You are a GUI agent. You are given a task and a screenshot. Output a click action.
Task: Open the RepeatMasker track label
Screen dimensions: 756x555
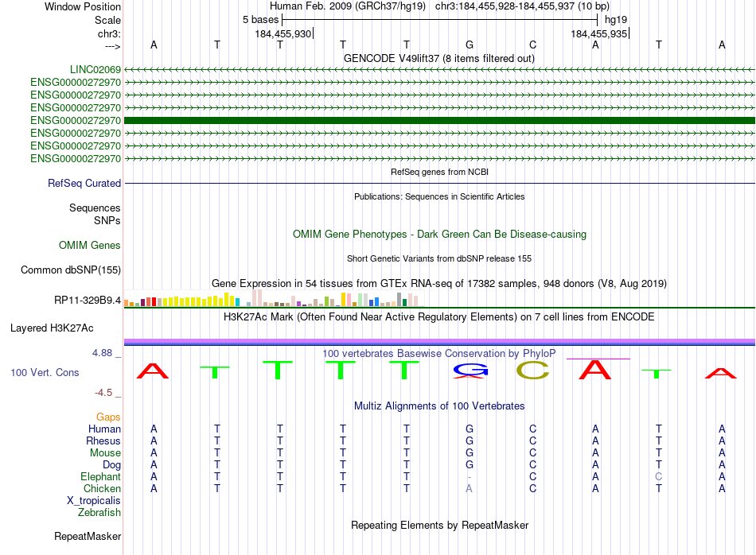click(x=88, y=536)
